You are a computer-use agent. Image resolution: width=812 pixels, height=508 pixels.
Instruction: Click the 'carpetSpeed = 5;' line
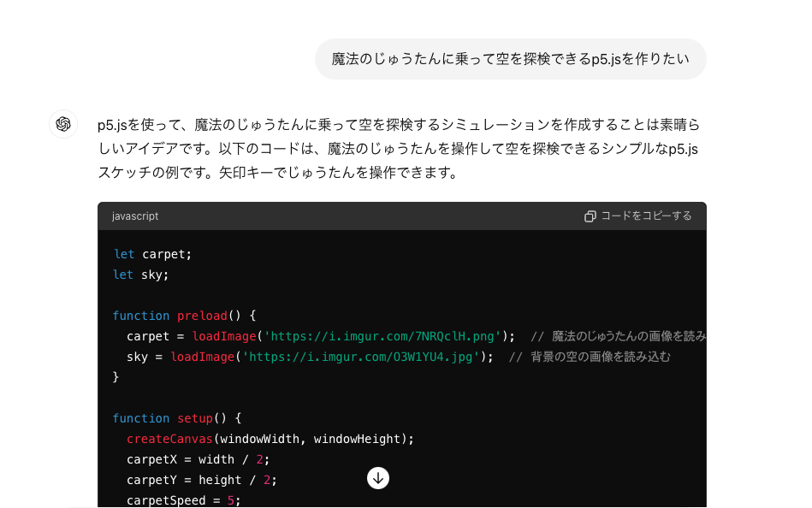[x=184, y=501]
